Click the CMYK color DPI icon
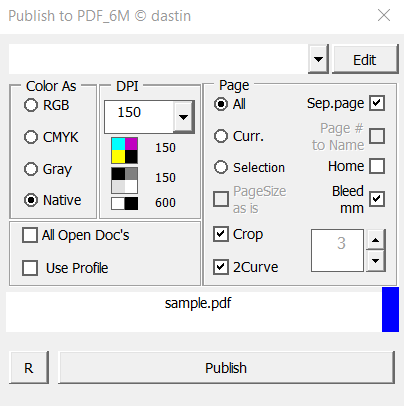 click(x=124, y=150)
